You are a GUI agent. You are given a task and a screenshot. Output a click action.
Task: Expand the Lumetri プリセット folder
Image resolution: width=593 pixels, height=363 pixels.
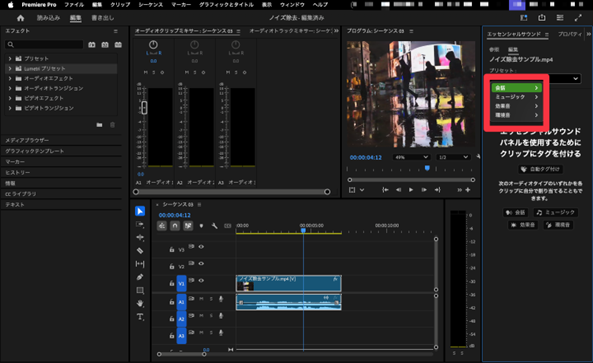click(x=10, y=68)
